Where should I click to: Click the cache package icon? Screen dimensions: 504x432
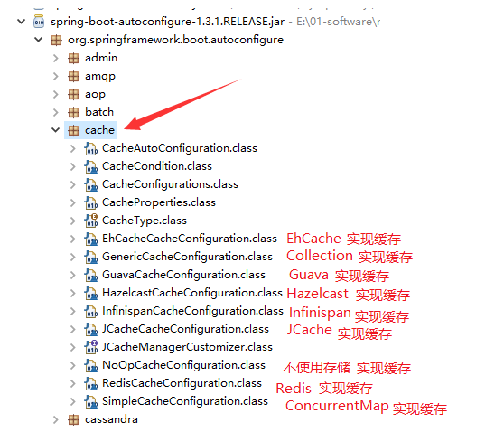click(x=73, y=130)
